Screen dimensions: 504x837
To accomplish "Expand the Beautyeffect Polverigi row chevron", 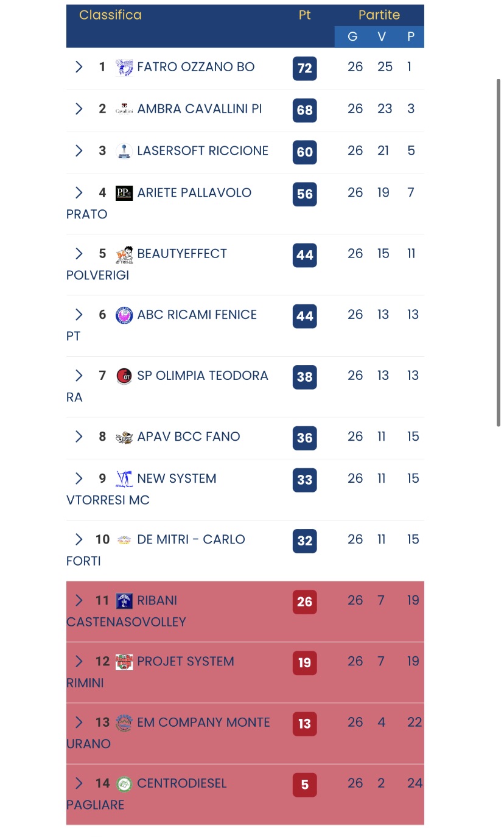I will (x=79, y=254).
